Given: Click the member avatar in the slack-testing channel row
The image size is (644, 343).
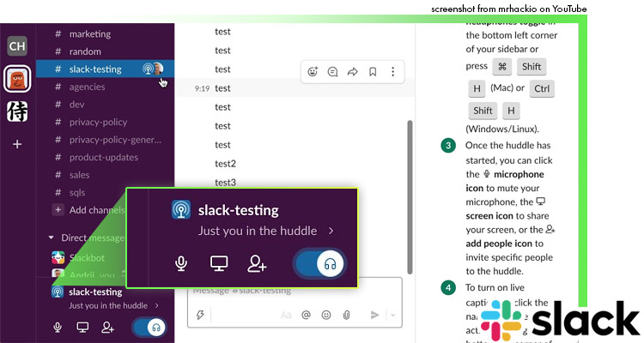Looking at the screenshot, I should [x=158, y=69].
